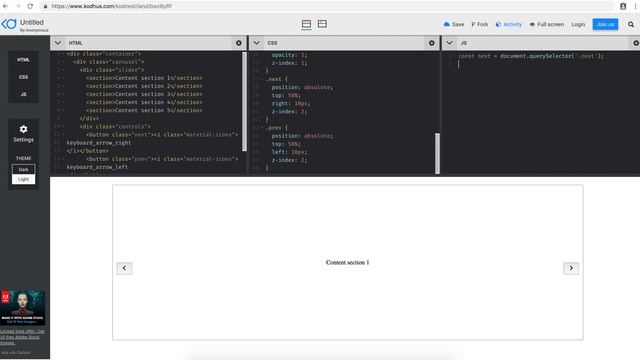This screenshot has height=360, width=640.
Task: Click the 'keyboard_arrow_left' text in HTML editor
Action: coord(97,167)
